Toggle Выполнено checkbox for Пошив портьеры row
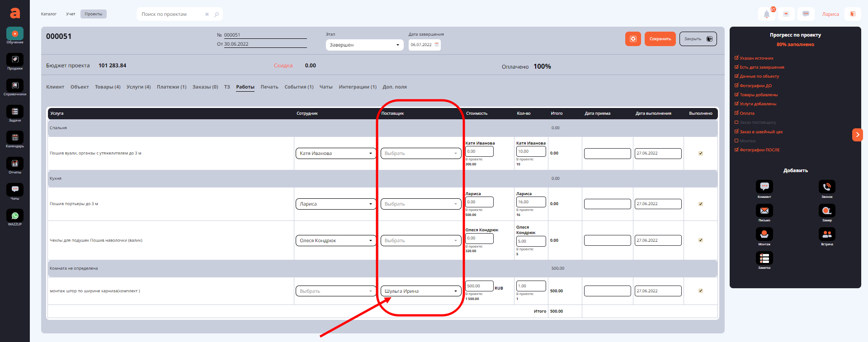The image size is (868, 342). 701,204
